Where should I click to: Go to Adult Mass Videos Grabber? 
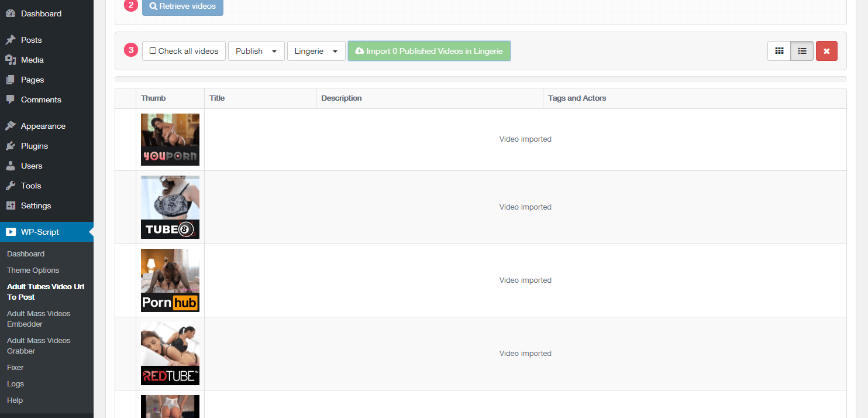click(x=39, y=345)
